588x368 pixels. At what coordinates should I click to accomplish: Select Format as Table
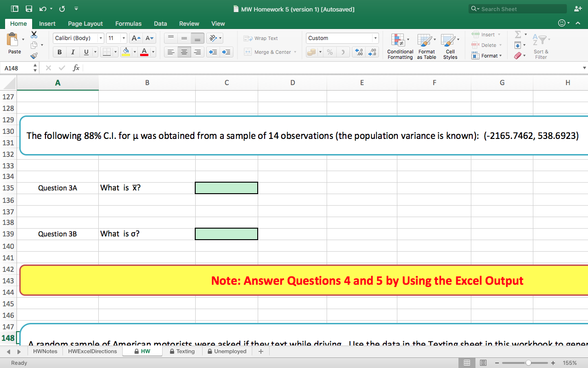coord(426,46)
